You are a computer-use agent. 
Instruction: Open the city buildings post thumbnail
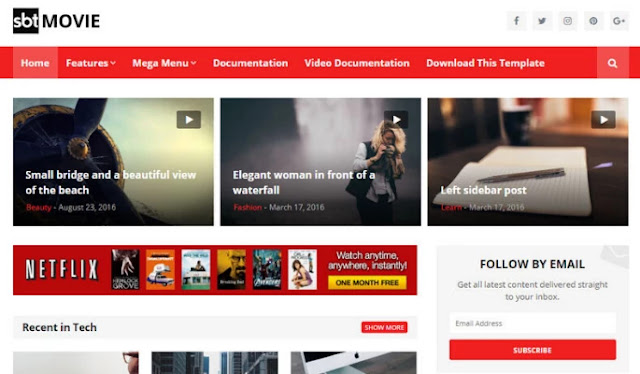click(x=215, y=363)
